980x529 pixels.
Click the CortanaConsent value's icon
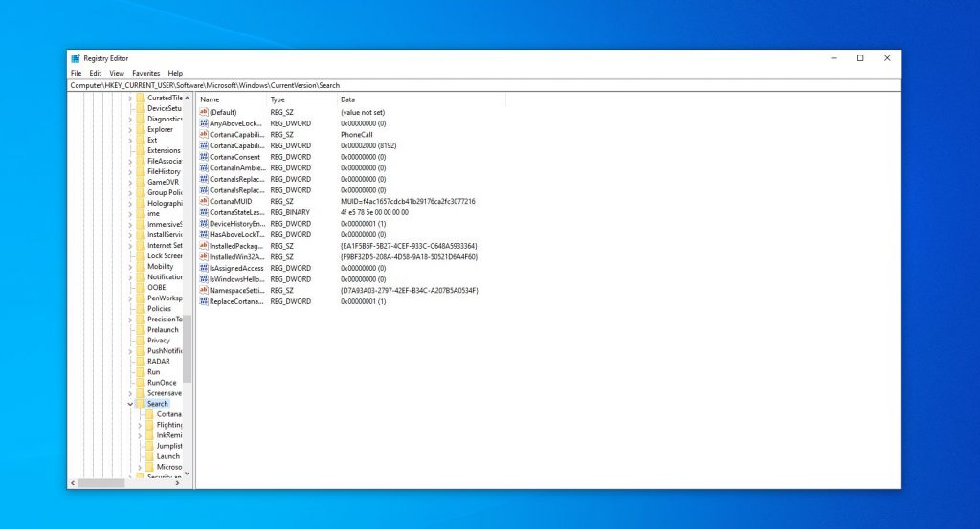[x=204, y=157]
